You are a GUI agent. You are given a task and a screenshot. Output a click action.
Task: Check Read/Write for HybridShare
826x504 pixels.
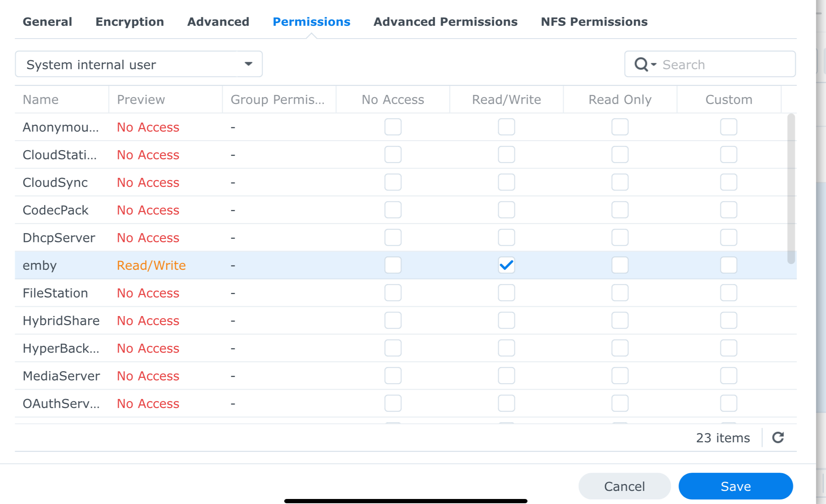(506, 321)
